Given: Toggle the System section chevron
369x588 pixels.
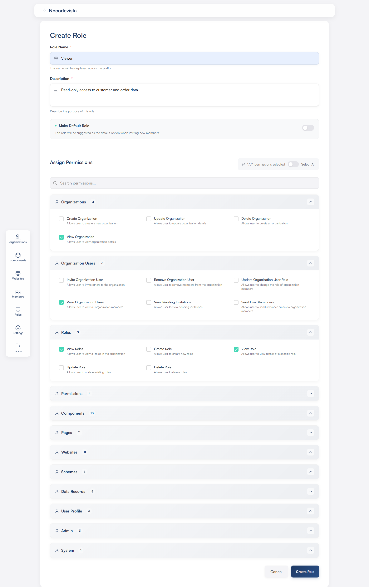Looking at the screenshot, I should click(310, 550).
